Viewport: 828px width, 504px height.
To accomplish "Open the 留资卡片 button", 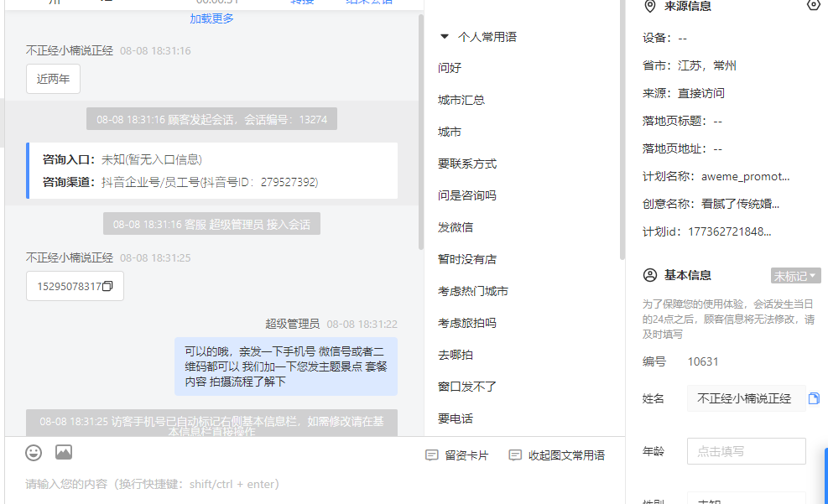I will click(x=457, y=455).
